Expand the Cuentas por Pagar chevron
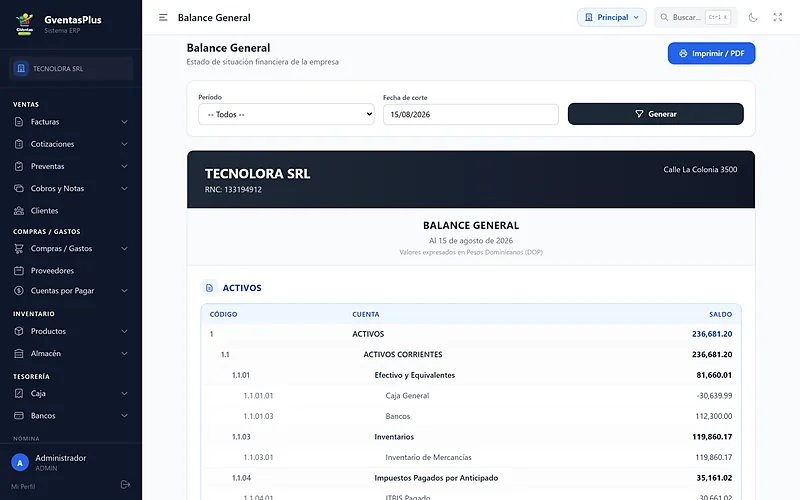 (124, 291)
